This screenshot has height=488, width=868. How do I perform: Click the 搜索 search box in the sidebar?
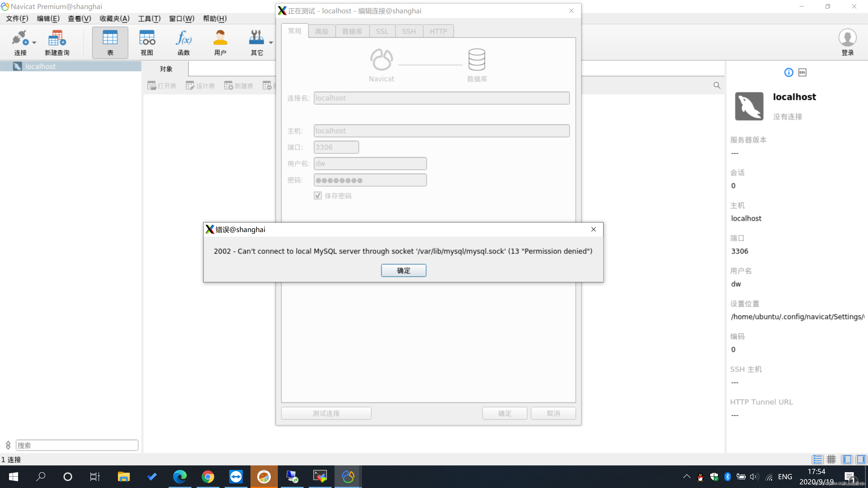point(77,445)
